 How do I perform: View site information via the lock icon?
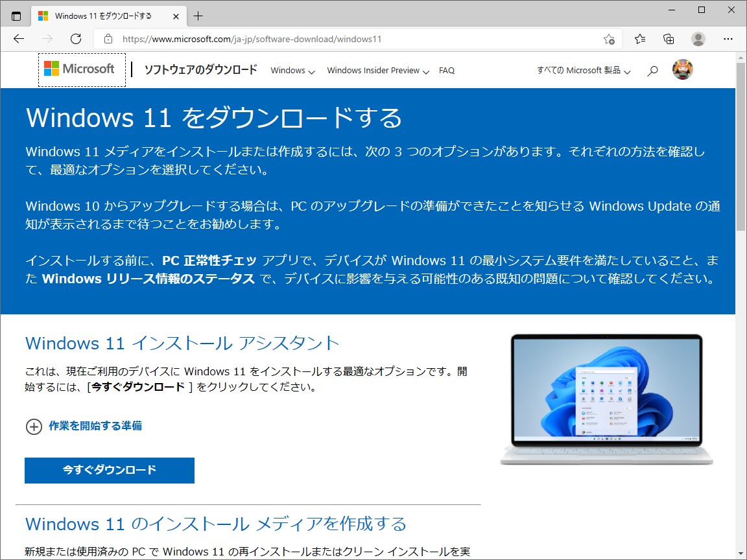point(108,39)
